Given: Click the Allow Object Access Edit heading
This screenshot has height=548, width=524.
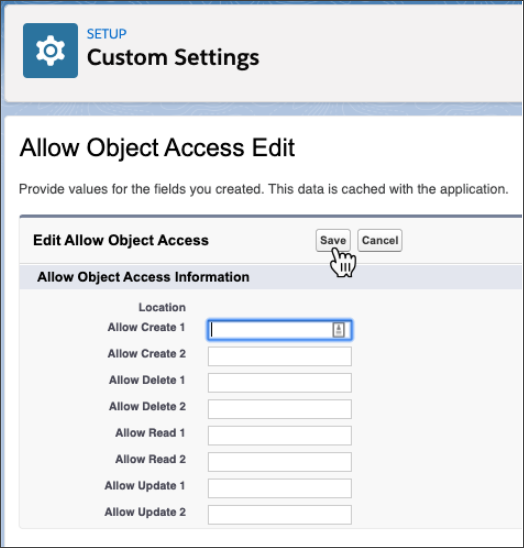Looking at the screenshot, I should [x=157, y=148].
